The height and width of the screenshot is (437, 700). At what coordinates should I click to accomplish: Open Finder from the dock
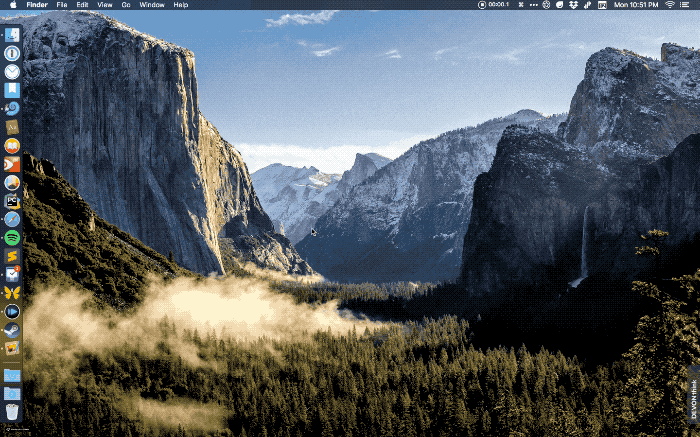(12, 35)
